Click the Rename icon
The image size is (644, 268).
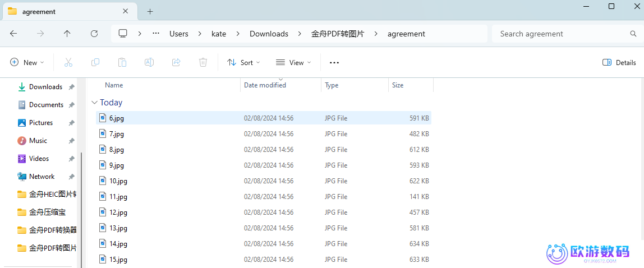pyautogui.click(x=149, y=62)
